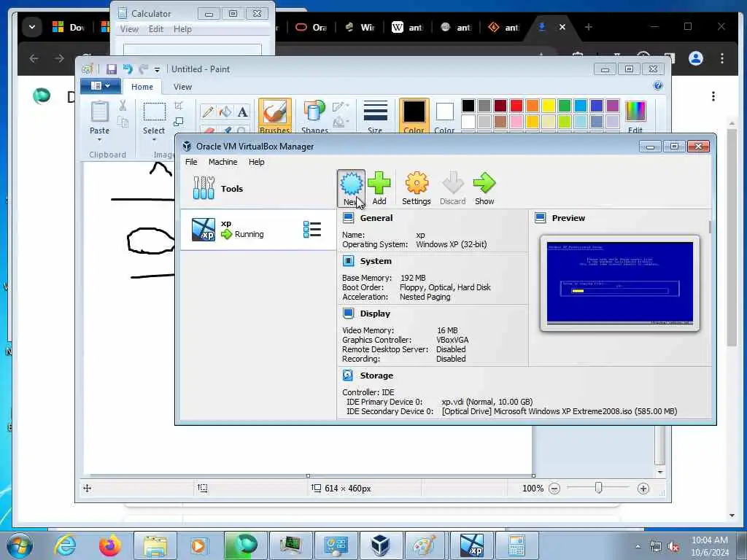Viewport: 747px width, 560px height.
Task: Click the zoom-out minus button in Paint
Action: tap(554, 488)
